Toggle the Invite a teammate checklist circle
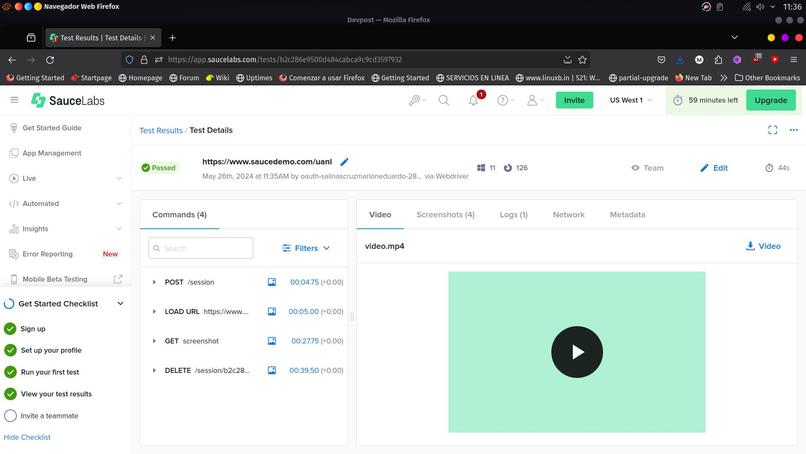 pos(10,415)
